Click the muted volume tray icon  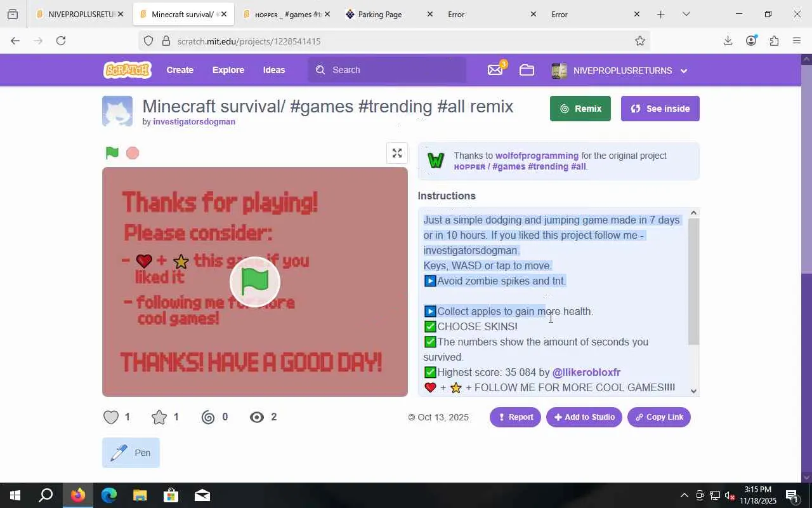click(x=730, y=495)
